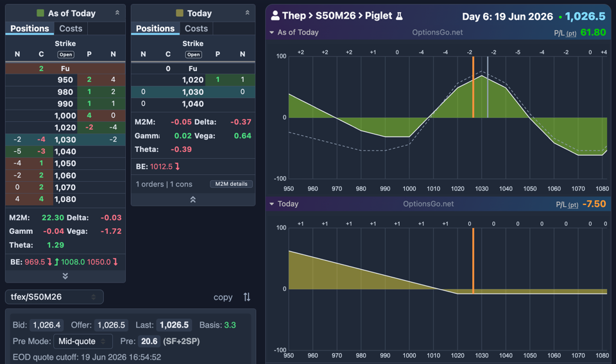The image size is (616, 364).
Task: Click the green As of Today color swatch
Action: click(40, 13)
